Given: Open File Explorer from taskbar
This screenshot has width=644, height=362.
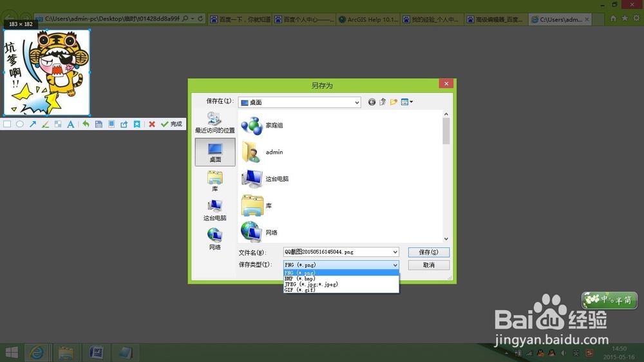Looking at the screenshot, I should click(66, 352).
